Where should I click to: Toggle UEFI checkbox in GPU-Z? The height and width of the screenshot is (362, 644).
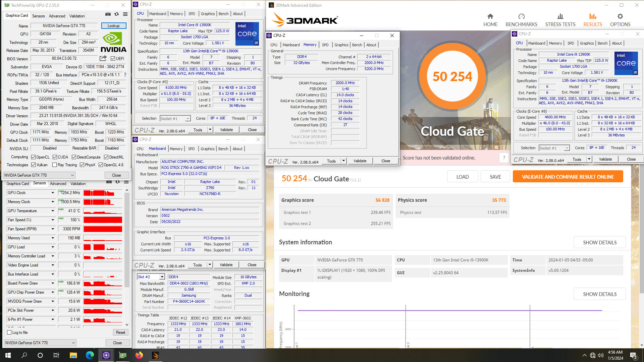113,59
